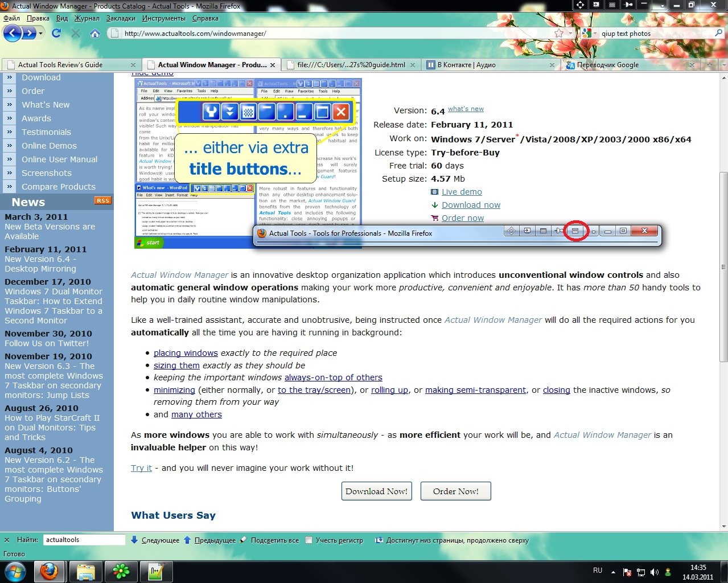The height and width of the screenshot is (583, 728).
Task: Toggle the 'Учесть регистр' match case checkbox
Action: (309, 540)
